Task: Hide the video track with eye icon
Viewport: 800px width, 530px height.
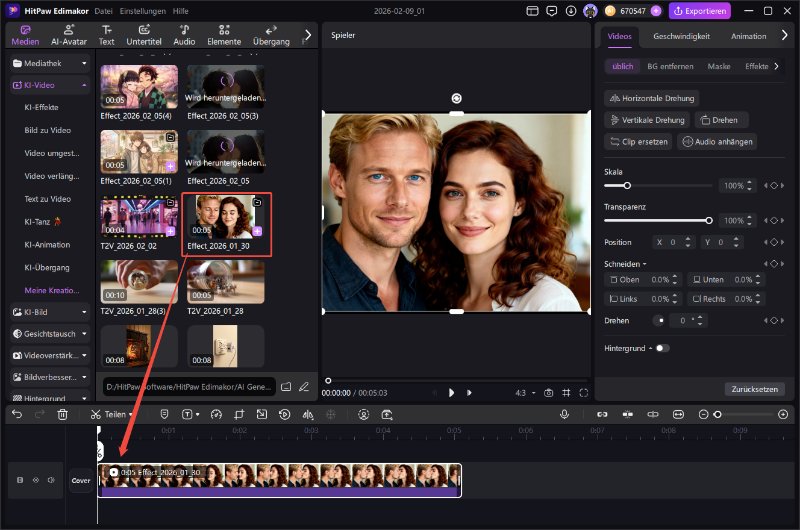Action: 36,480
